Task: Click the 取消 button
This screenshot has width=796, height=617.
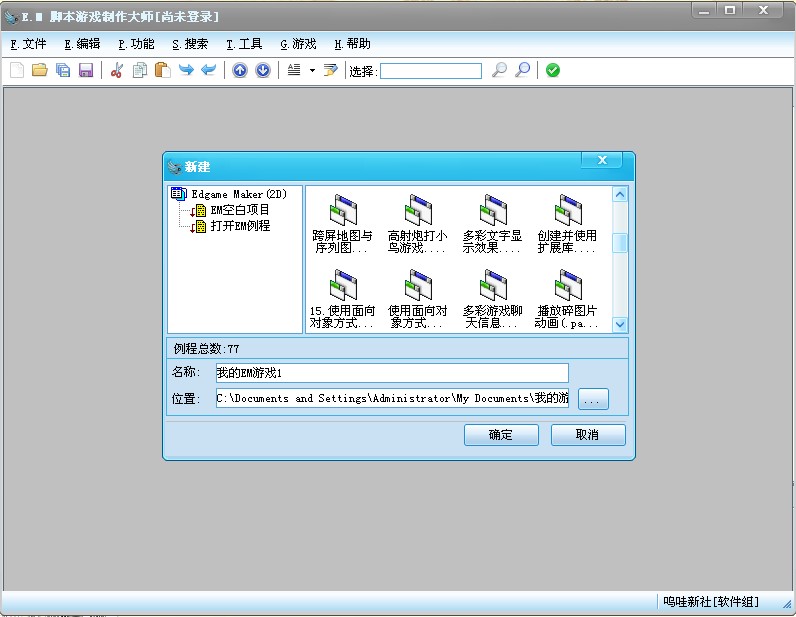Action: (x=588, y=435)
